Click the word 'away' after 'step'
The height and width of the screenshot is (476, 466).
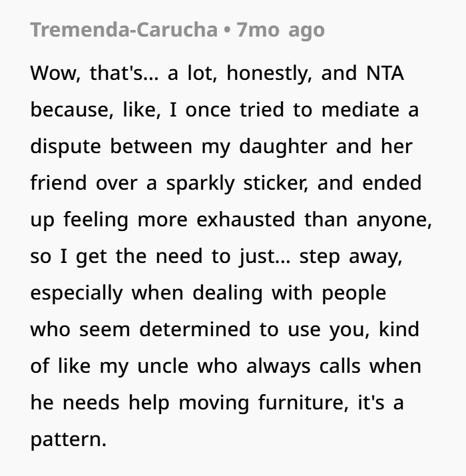click(x=375, y=256)
